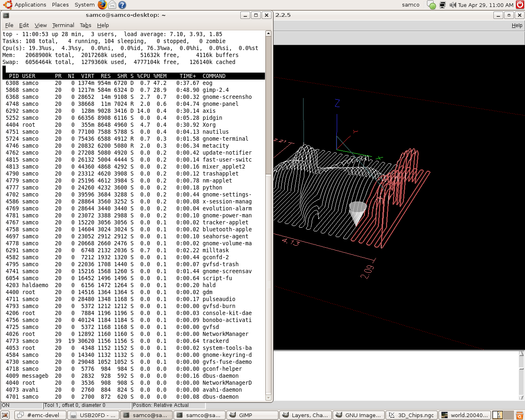525x420 pixels.
Task: Open the Applications menu
Action: pos(30,5)
